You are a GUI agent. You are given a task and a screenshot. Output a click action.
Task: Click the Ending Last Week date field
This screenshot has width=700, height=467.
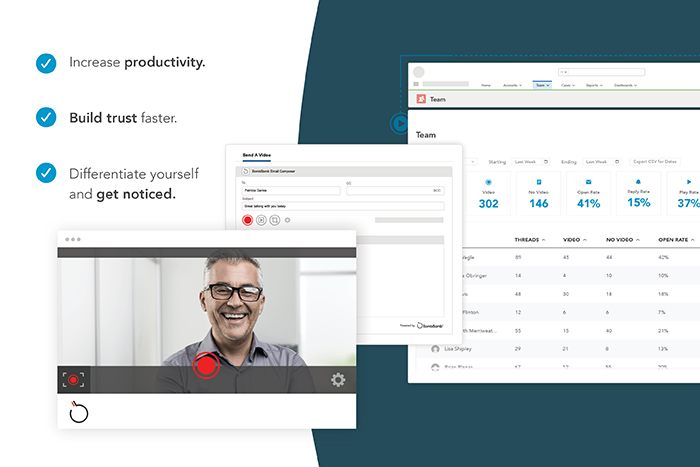tap(602, 162)
